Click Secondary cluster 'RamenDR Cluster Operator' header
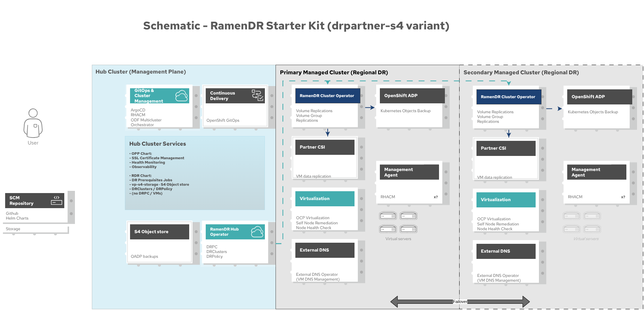 click(x=509, y=97)
